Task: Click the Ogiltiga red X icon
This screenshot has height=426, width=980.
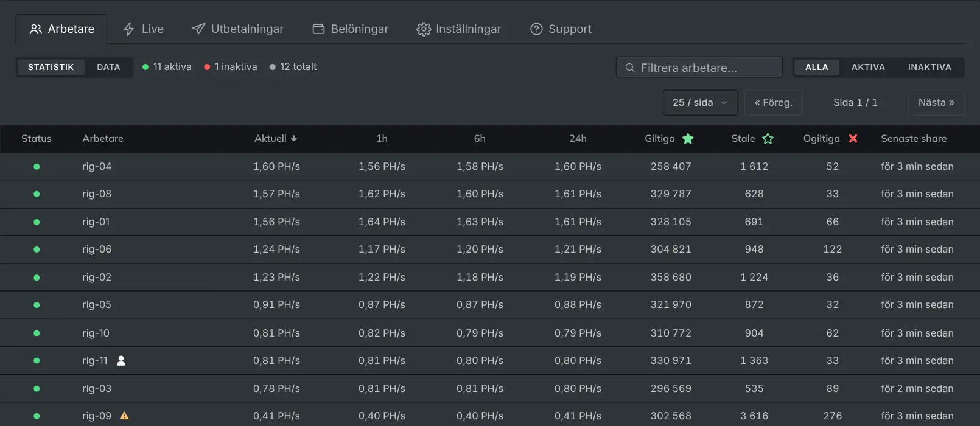Action: [x=853, y=139]
